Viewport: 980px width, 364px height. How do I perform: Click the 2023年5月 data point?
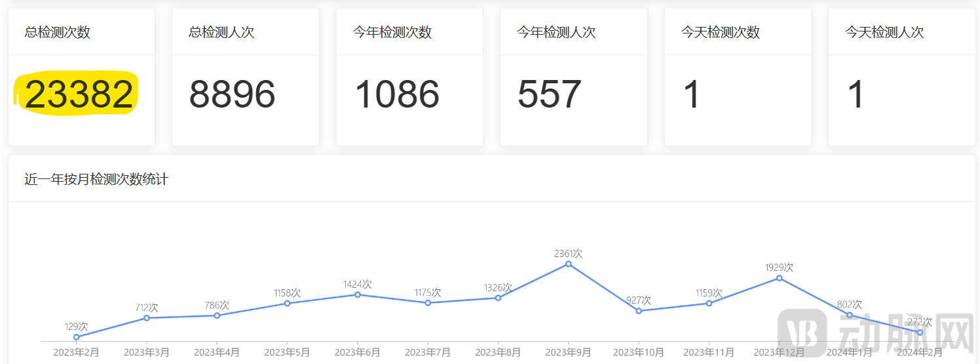pyautogui.click(x=288, y=303)
